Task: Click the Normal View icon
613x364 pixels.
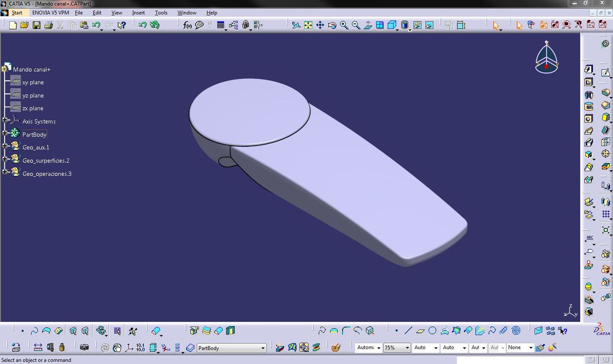Action: click(x=368, y=25)
